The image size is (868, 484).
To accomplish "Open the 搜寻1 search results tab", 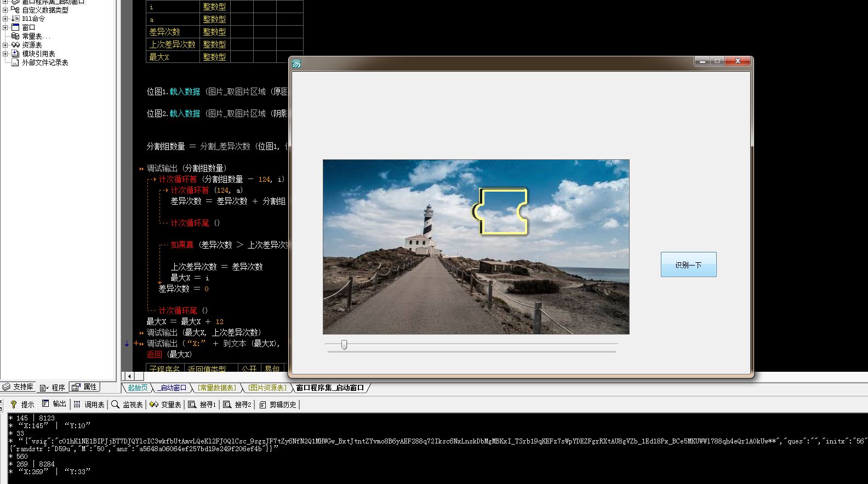I will 202,405.
